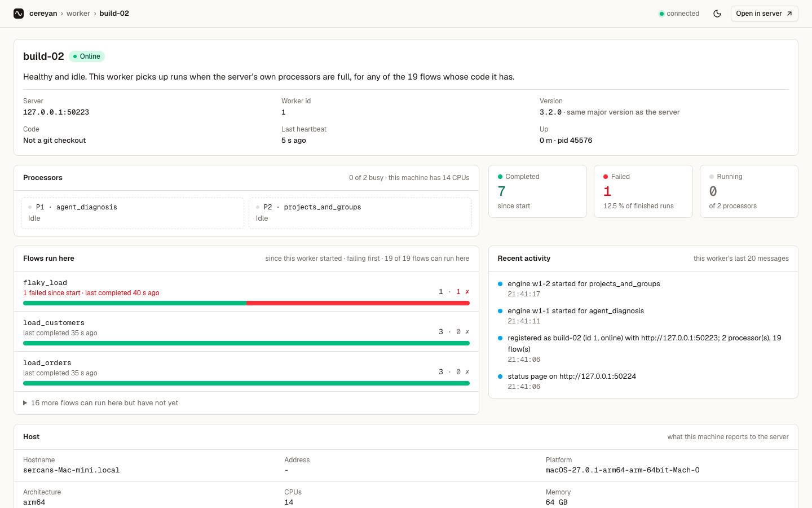Click P1 agent_diagnosis processor card
812x508 pixels.
(x=133, y=213)
